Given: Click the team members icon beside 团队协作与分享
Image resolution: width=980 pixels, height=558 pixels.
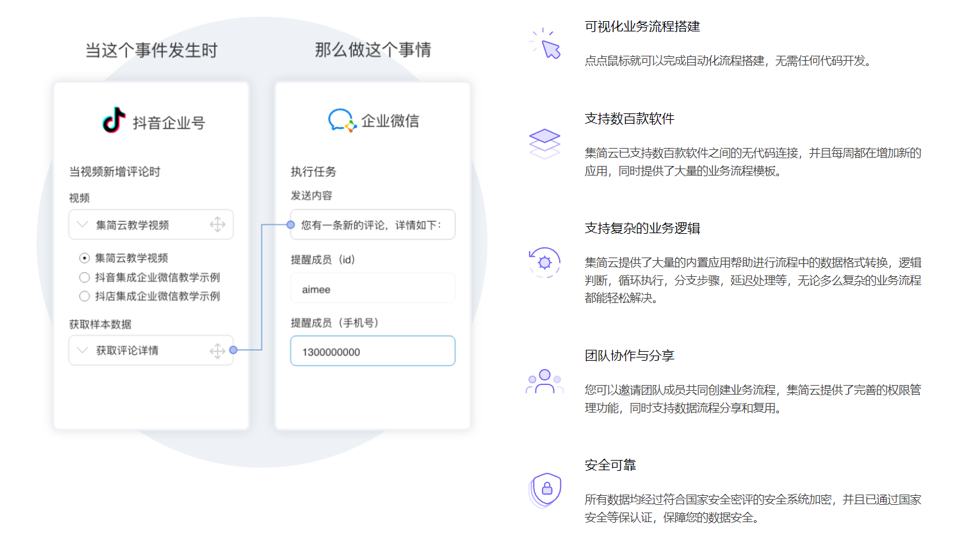Looking at the screenshot, I should coord(544,382).
